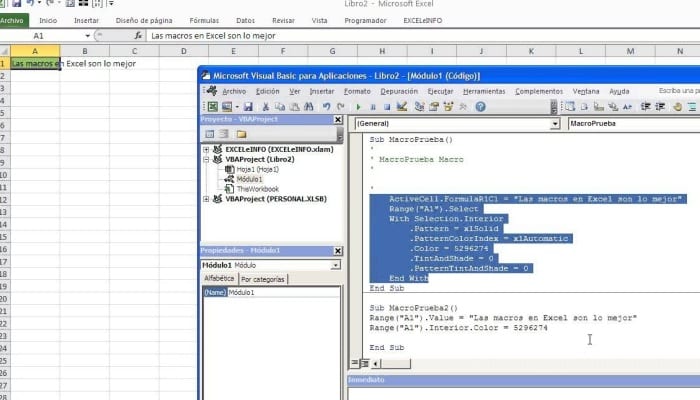Indent selected code with Indent icon
The height and width of the screenshot is (400, 700).
point(646,107)
